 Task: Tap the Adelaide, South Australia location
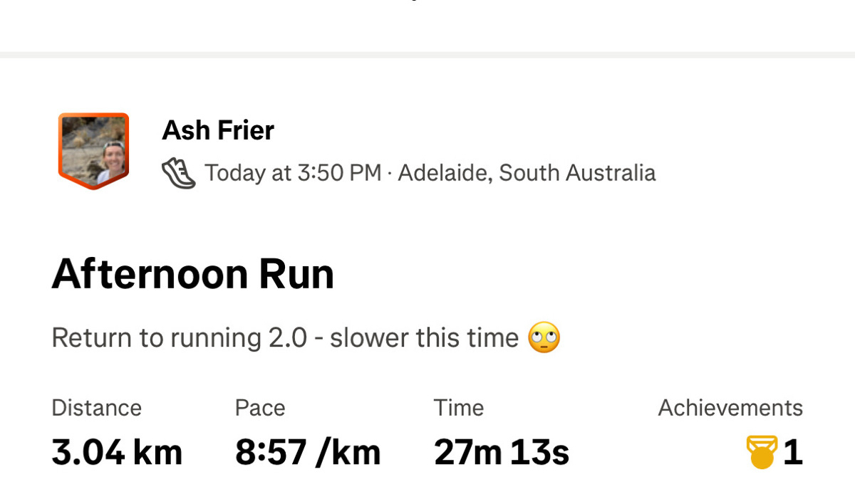(x=527, y=173)
